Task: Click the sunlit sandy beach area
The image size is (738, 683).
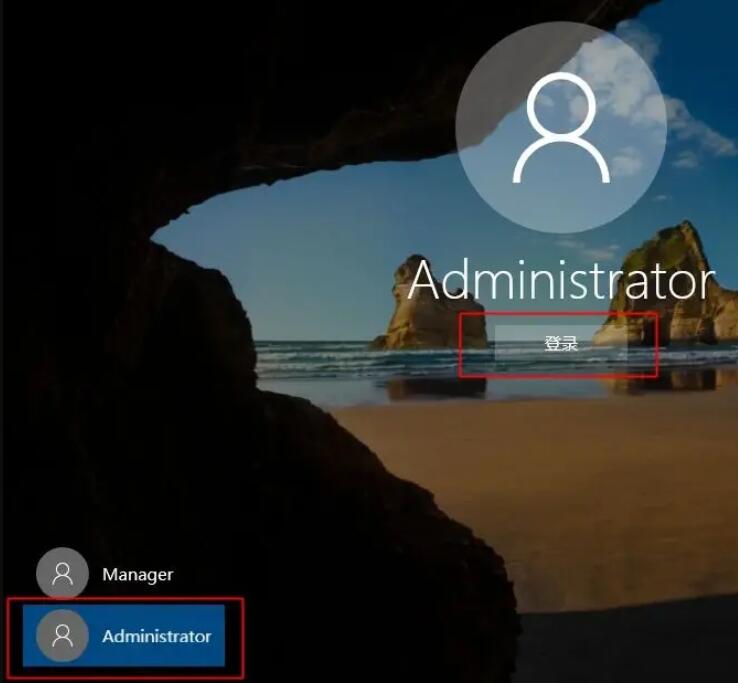Action: [x=560, y=470]
